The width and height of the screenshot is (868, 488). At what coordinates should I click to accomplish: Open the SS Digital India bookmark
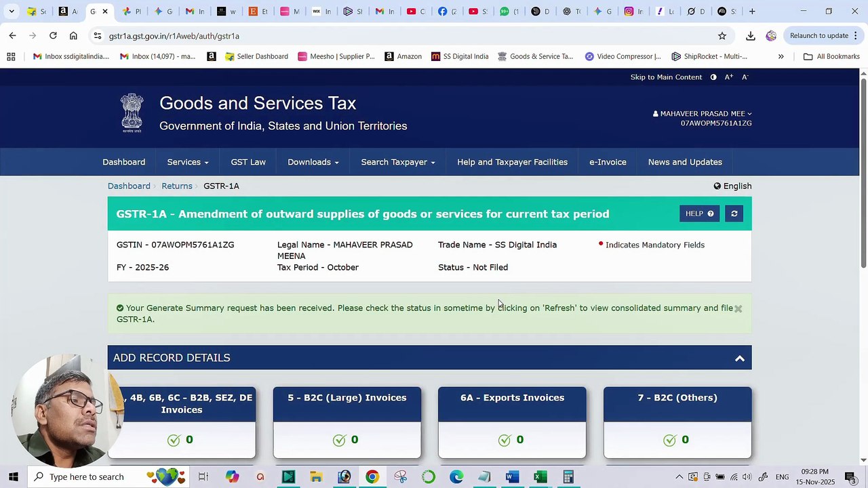(x=459, y=56)
